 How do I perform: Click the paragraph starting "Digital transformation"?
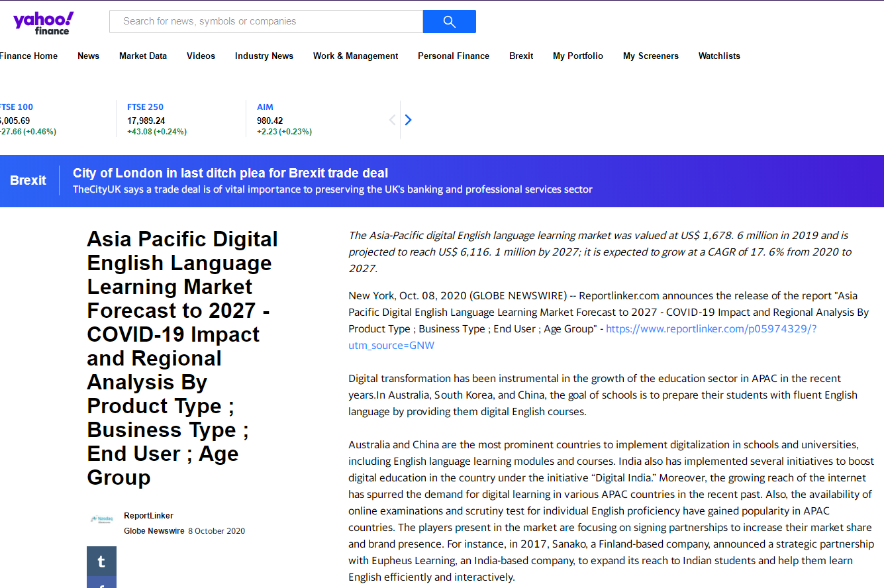[603, 395]
